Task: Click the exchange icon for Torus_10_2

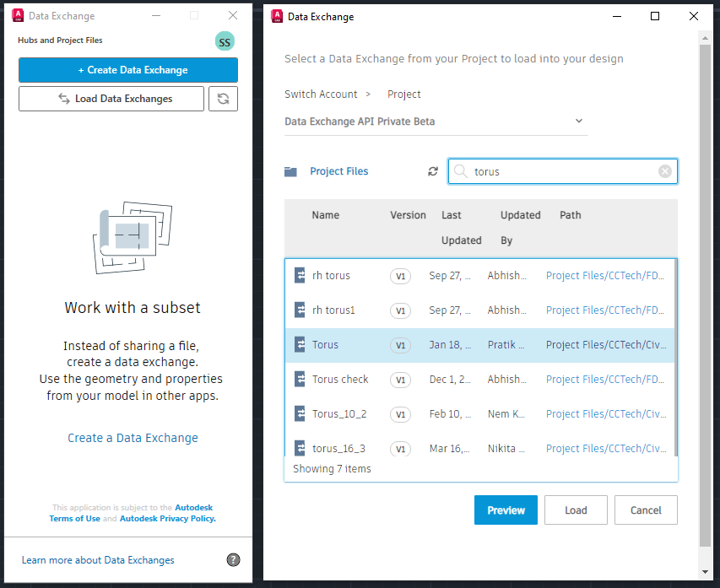Action: pos(300,413)
